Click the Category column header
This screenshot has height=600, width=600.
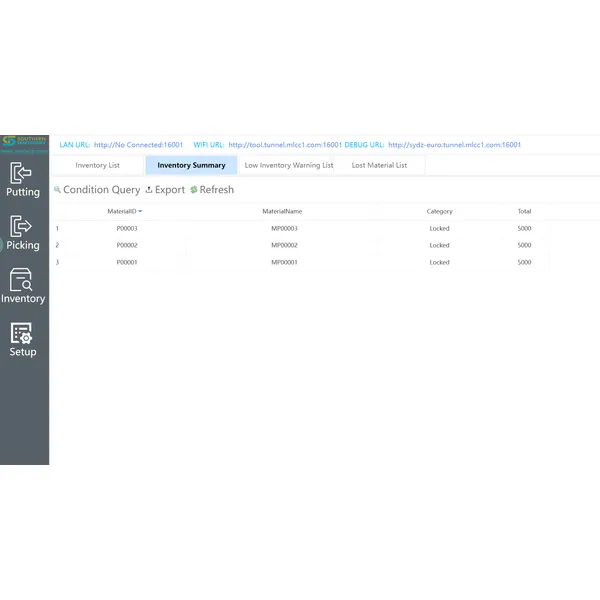(x=439, y=211)
